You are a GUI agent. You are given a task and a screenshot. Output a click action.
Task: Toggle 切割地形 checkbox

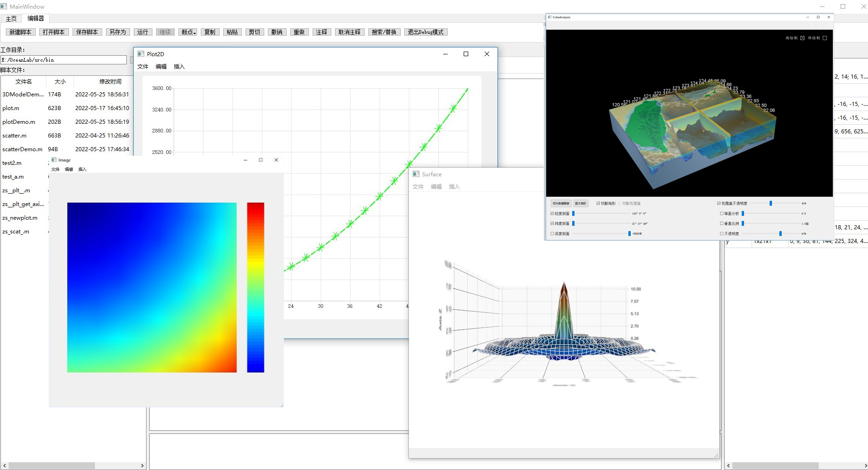(x=598, y=204)
